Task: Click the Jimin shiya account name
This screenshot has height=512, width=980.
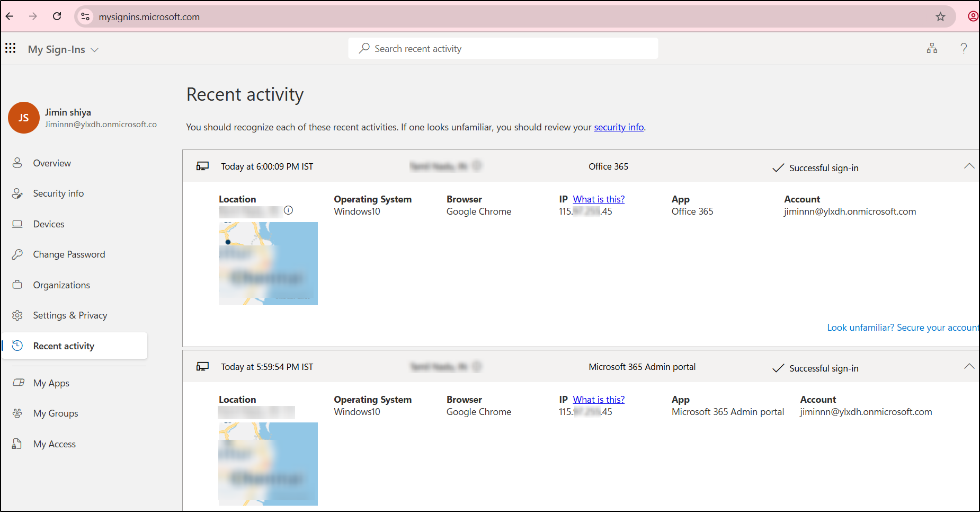Action: click(x=68, y=112)
